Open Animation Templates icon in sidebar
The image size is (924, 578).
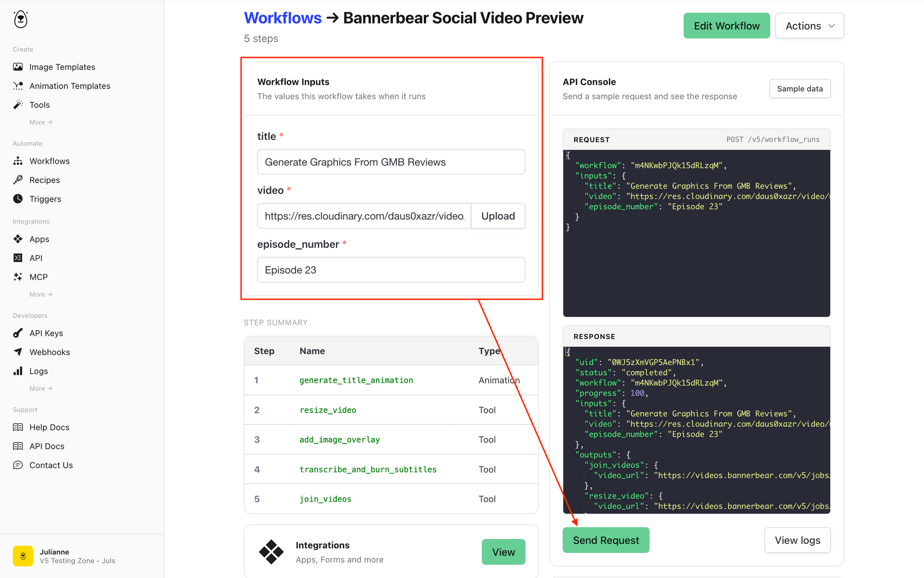click(18, 86)
